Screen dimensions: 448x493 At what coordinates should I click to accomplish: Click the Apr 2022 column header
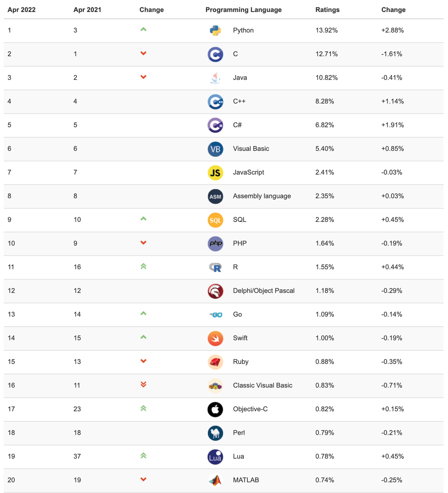tap(21, 10)
